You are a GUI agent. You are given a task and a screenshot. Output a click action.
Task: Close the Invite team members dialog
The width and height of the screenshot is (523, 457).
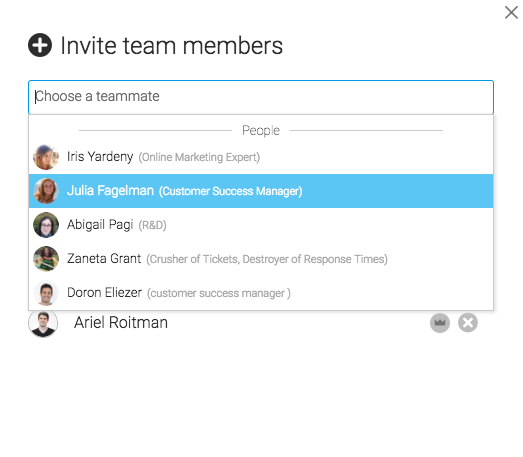point(511,13)
